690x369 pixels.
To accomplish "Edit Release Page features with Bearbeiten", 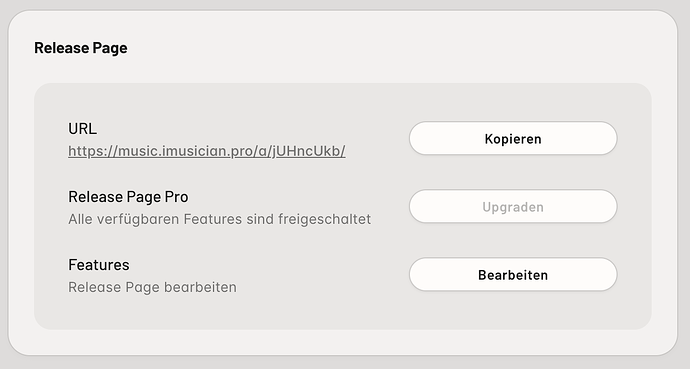I will click(x=513, y=275).
